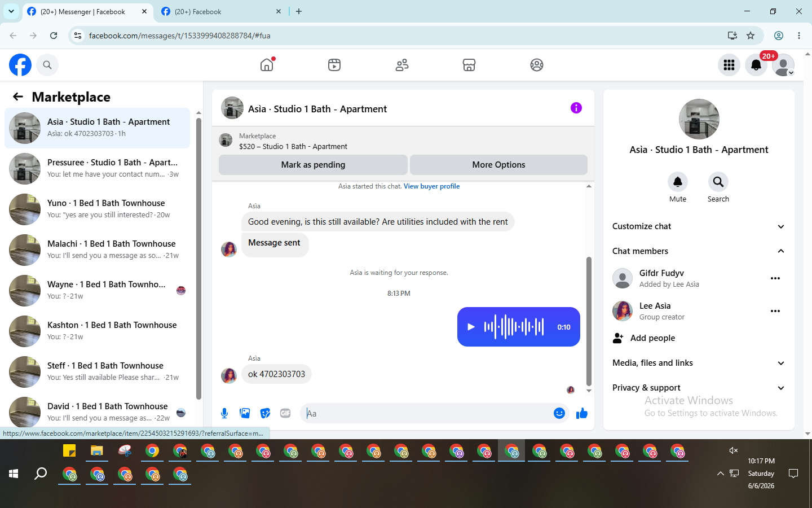Open Friends tab icon

coord(402,65)
